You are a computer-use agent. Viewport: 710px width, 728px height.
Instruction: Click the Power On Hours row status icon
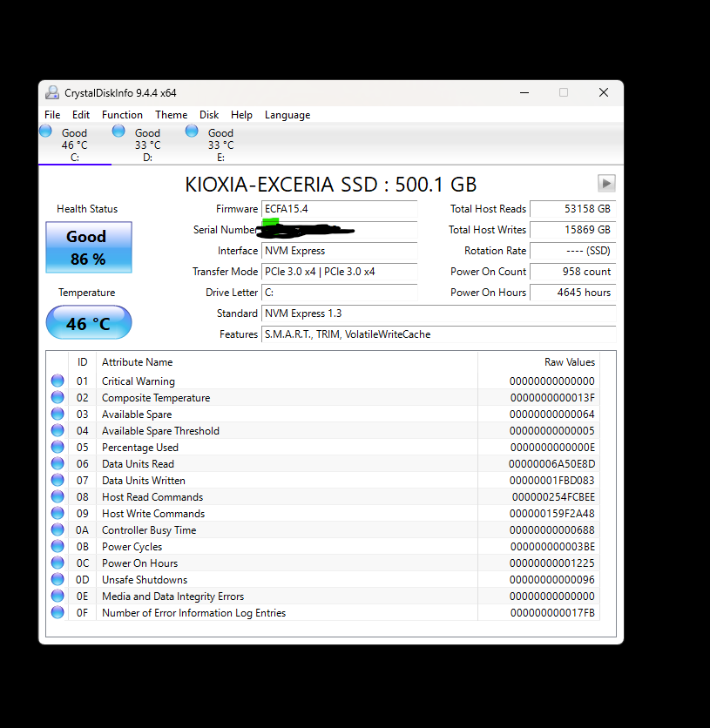pyautogui.click(x=57, y=563)
